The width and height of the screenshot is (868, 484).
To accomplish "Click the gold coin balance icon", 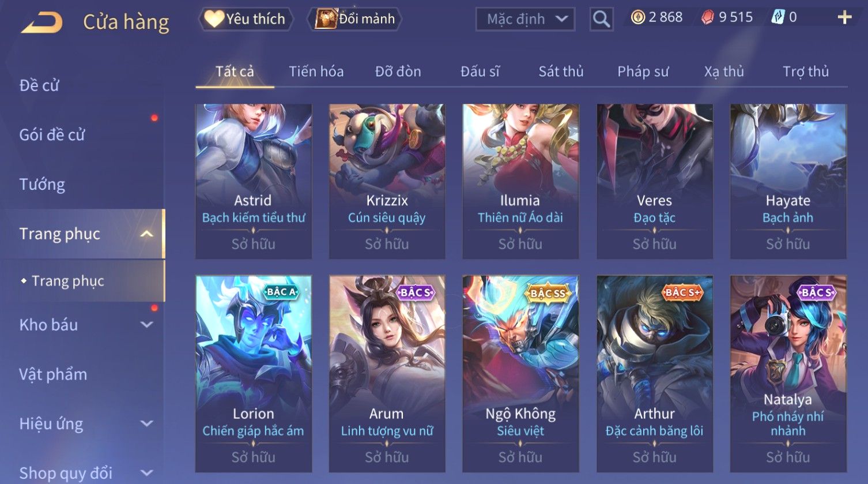I will 637,18.
